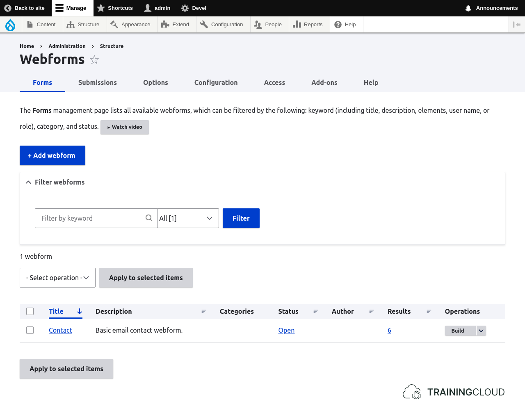Click the search magnifier icon
525x420 pixels.
point(149,218)
